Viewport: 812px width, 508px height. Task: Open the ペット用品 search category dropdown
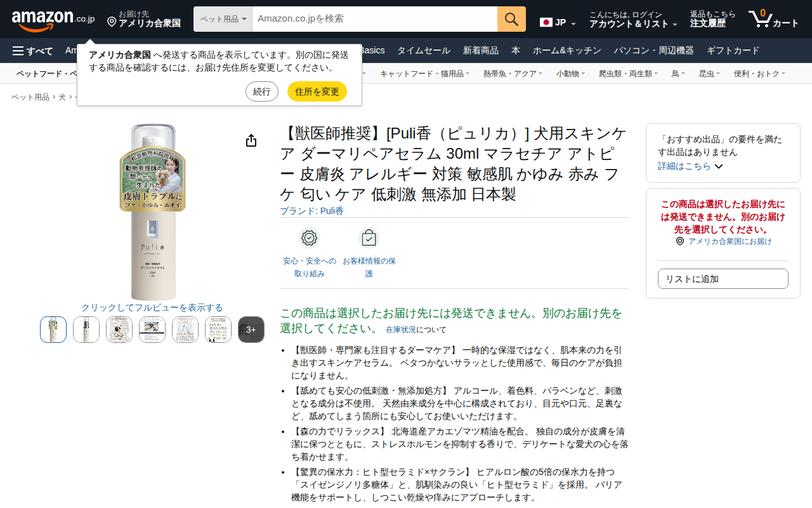(x=223, y=19)
